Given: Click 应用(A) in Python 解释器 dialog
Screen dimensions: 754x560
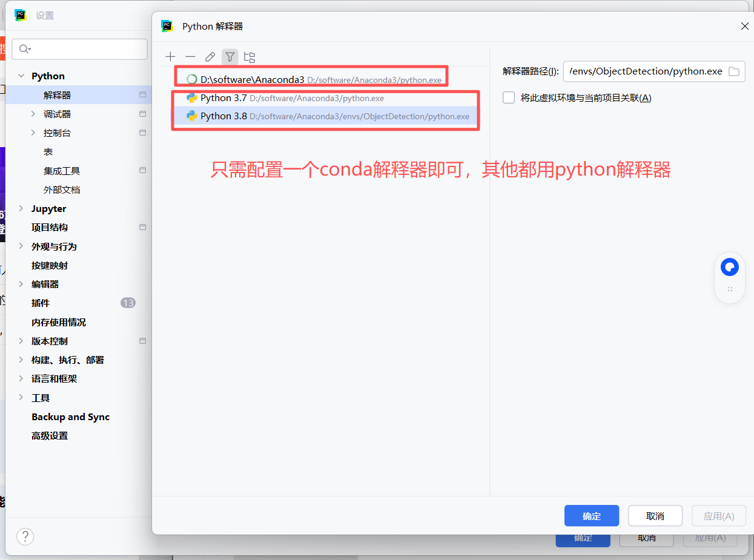Looking at the screenshot, I should 719,516.
